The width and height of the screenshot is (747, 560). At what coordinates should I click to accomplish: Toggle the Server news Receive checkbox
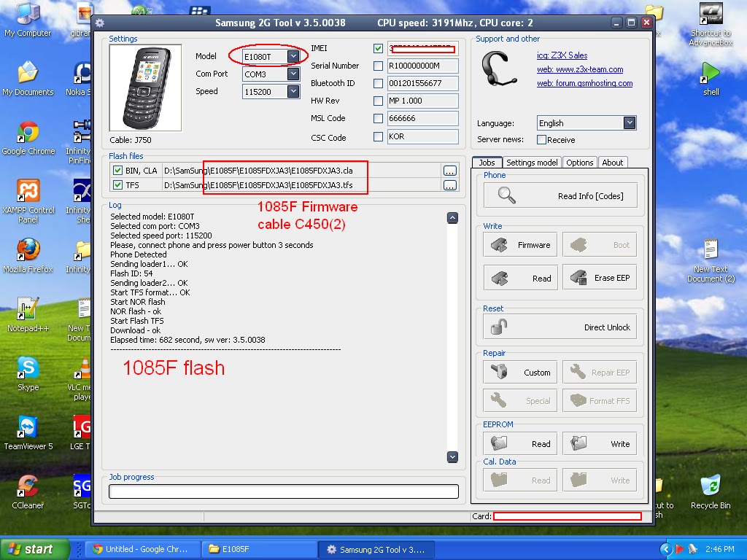(542, 139)
